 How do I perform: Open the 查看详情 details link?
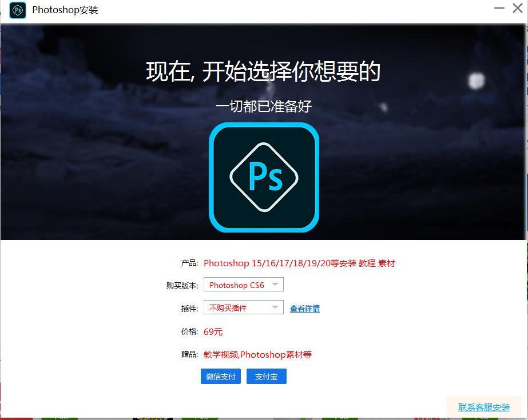pos(304,308)
